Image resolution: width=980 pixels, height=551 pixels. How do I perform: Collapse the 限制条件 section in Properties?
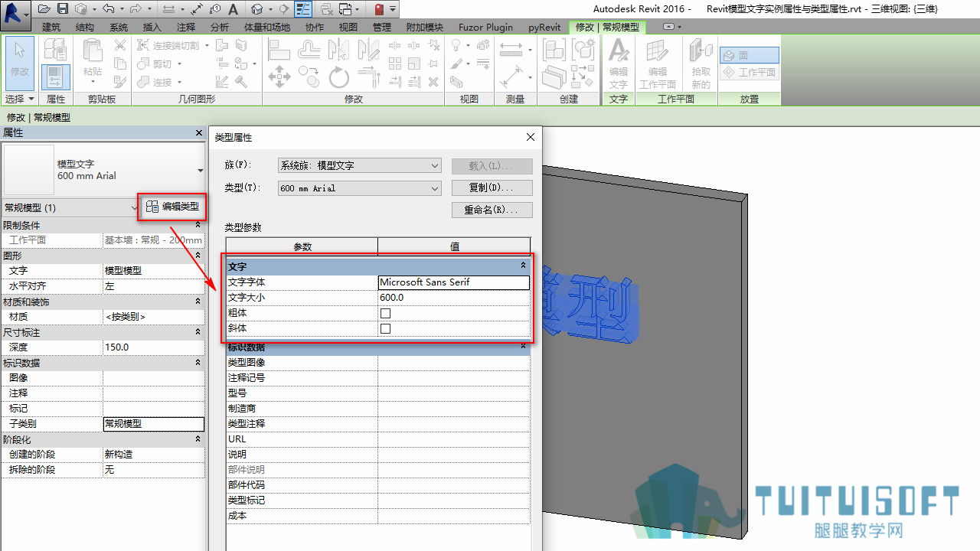[198, 225]
